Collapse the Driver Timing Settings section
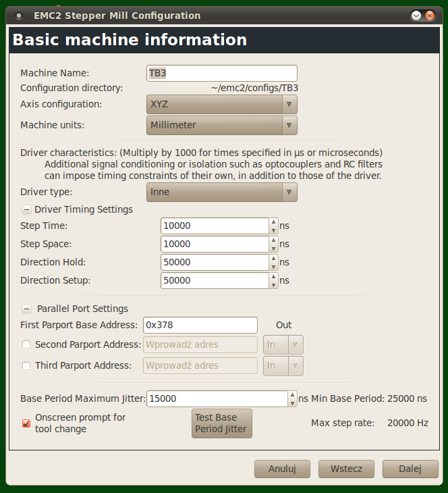This screenshot has height=493, width=448. tap(26, 210)
